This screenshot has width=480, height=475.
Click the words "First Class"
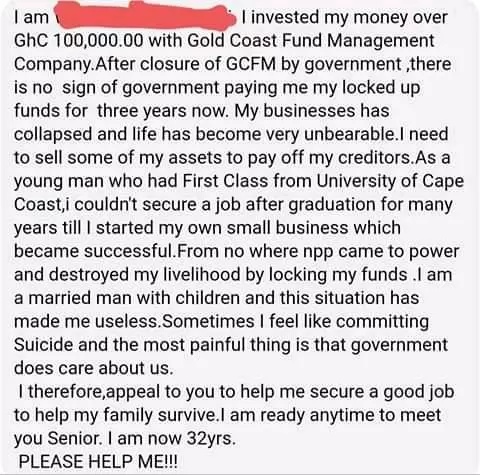tap(226, 181)
